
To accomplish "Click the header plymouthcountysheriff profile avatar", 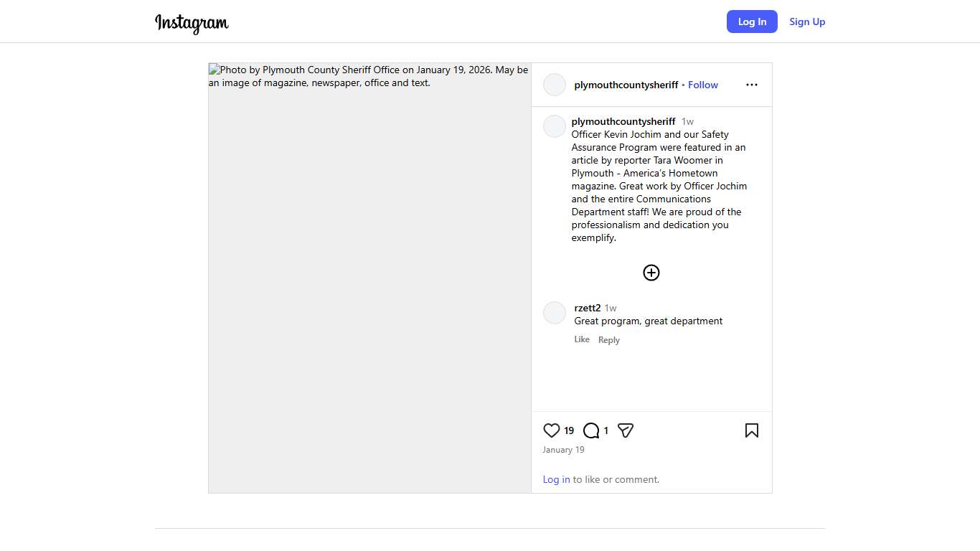I will coord(555,85).
